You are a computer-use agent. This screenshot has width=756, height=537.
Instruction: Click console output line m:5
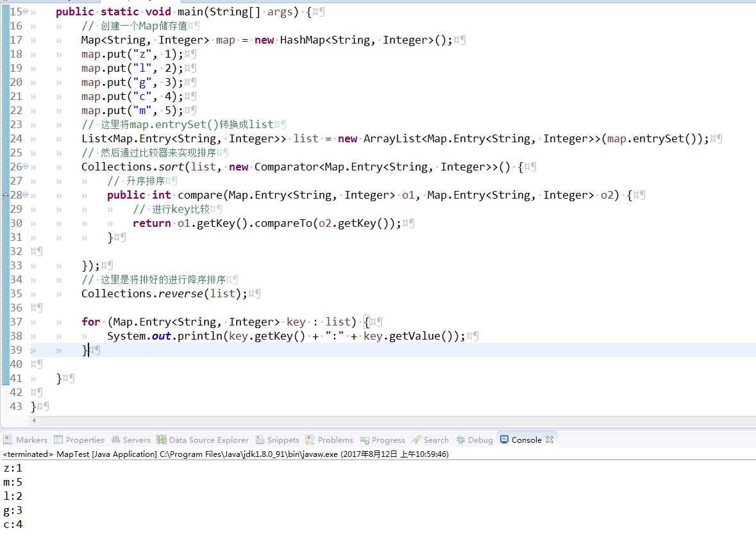13,482
